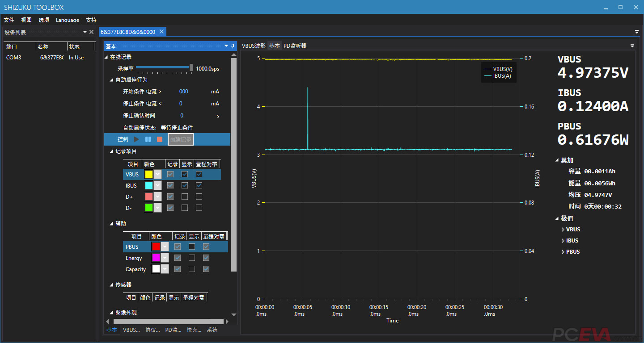Open the 选项 menu

(44, 20)
